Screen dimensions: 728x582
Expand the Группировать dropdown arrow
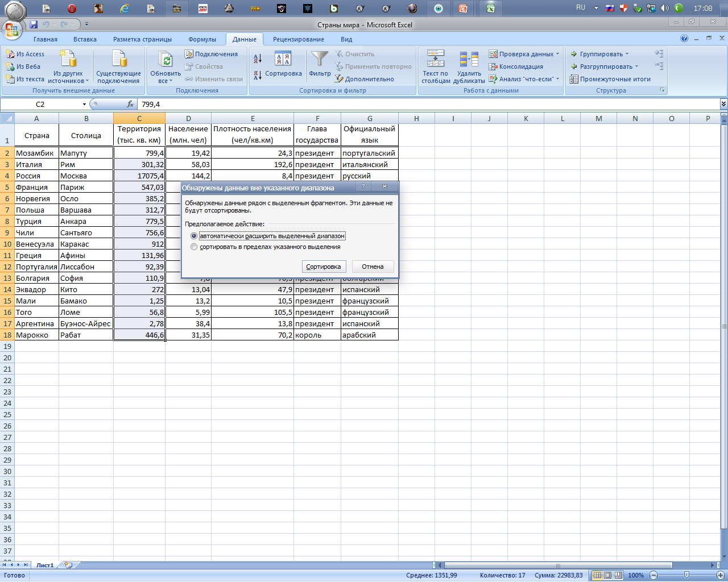(627, 54)
